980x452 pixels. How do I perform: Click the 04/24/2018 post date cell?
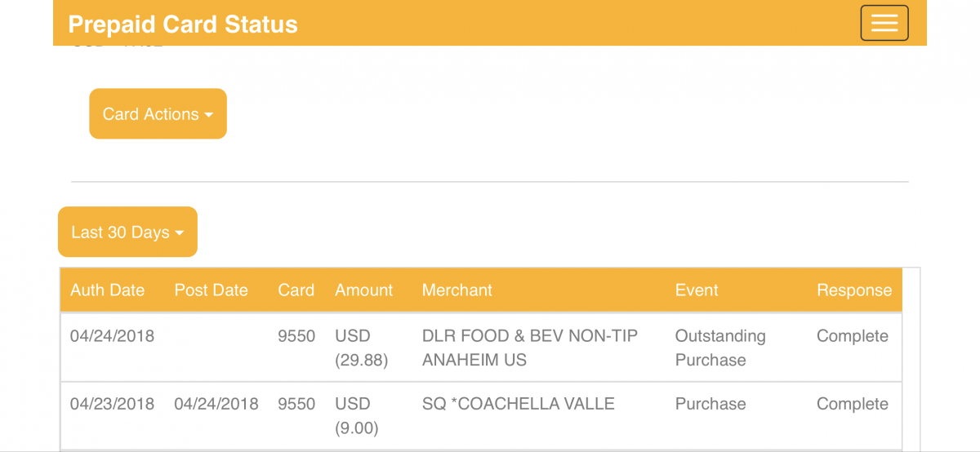216,404
